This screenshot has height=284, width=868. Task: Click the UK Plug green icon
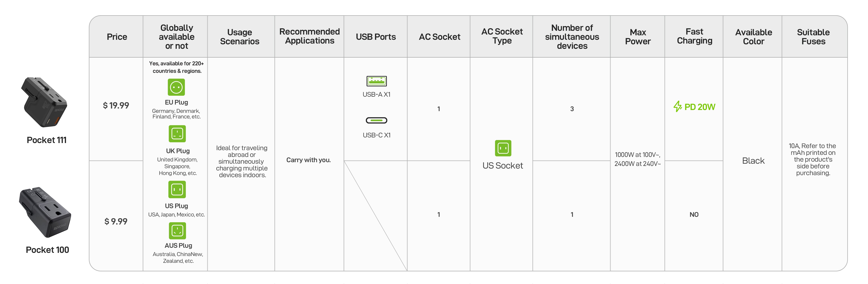(177, 134)
